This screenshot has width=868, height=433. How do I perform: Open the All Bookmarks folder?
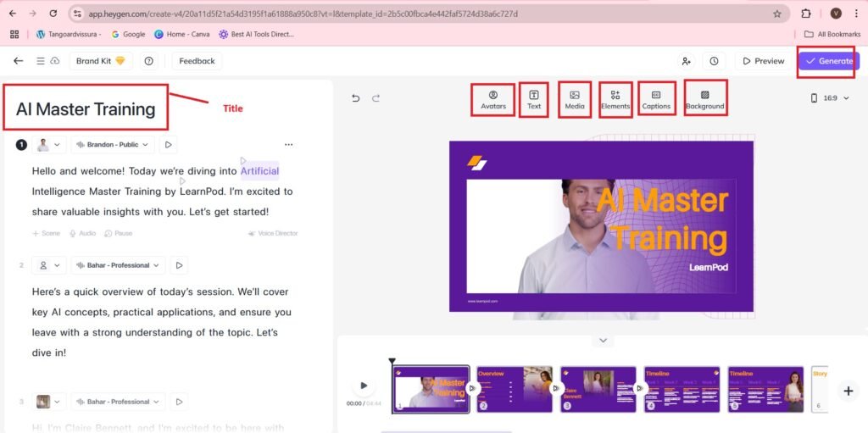[x=832, y=35]
